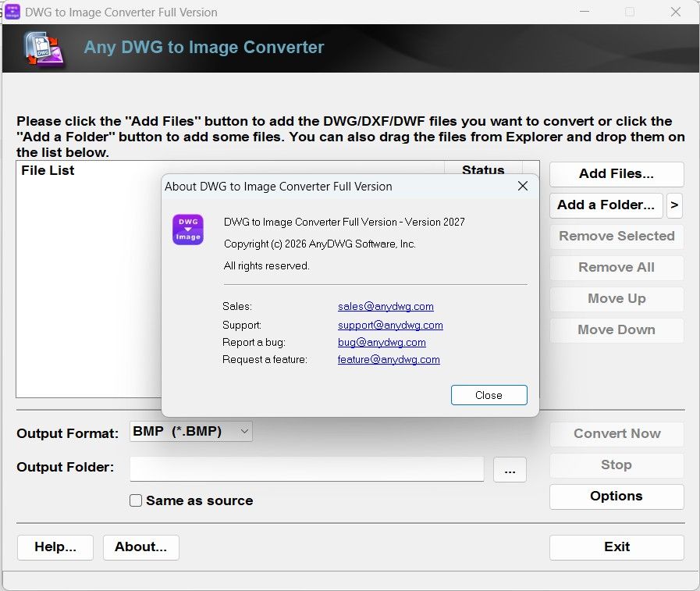Email sales via the sales@anydwg.com link

(x=385, y=306)
